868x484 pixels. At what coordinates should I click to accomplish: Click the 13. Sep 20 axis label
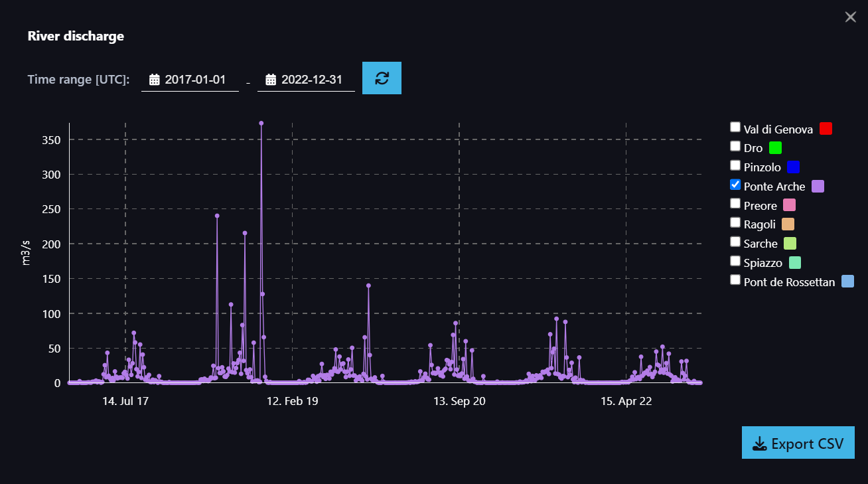click(x=459, y=402)
